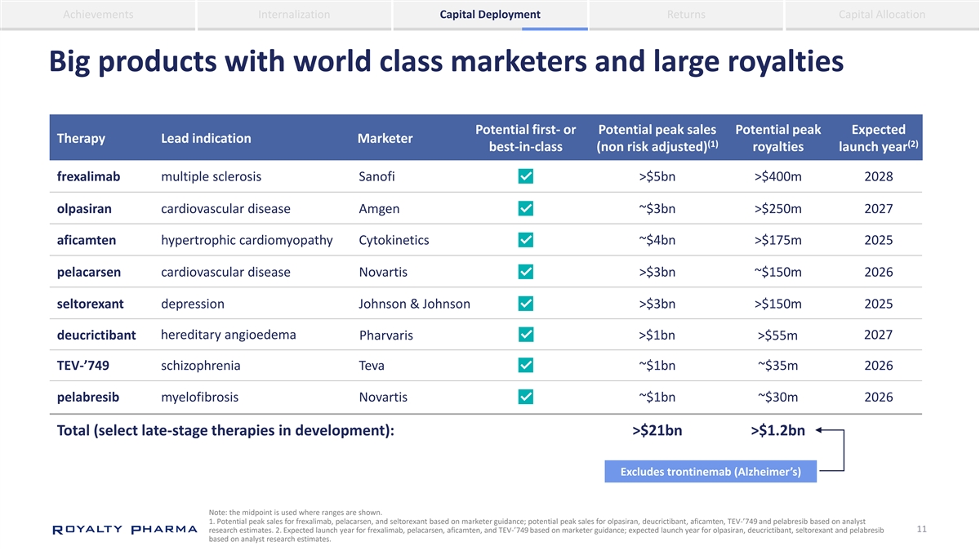Select the pelacarsen checkmark icon

click(527, 272)
